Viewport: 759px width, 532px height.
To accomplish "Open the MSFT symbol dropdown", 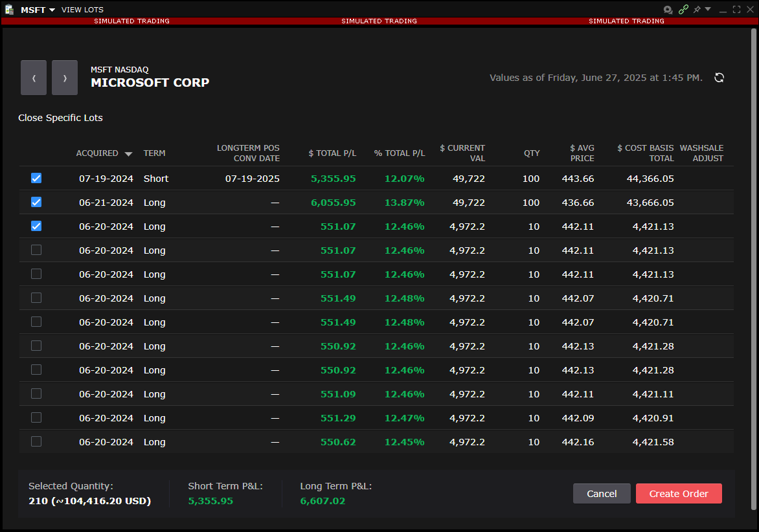I will tap(52, 10).
